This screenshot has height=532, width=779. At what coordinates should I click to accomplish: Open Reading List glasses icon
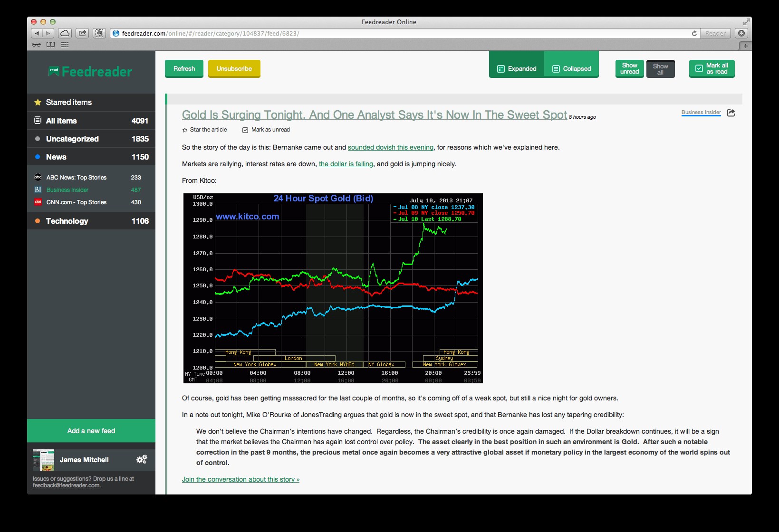coord(37,45)
